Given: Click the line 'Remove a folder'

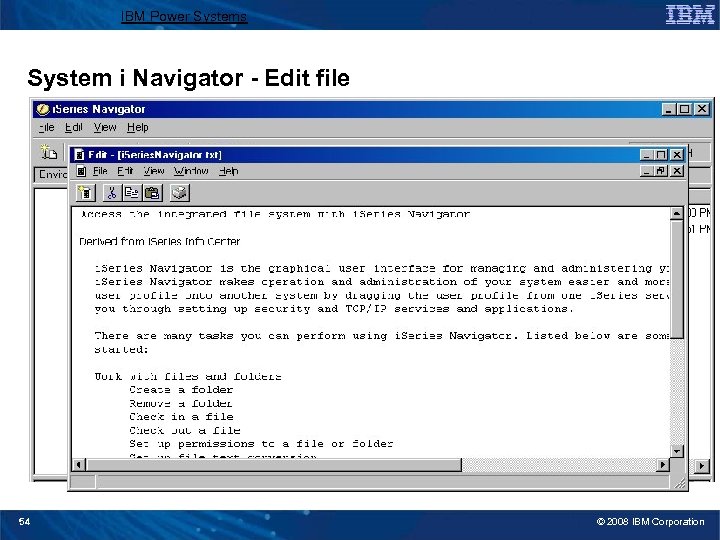Looking at the screenshot, I should [x=180, y=404].
